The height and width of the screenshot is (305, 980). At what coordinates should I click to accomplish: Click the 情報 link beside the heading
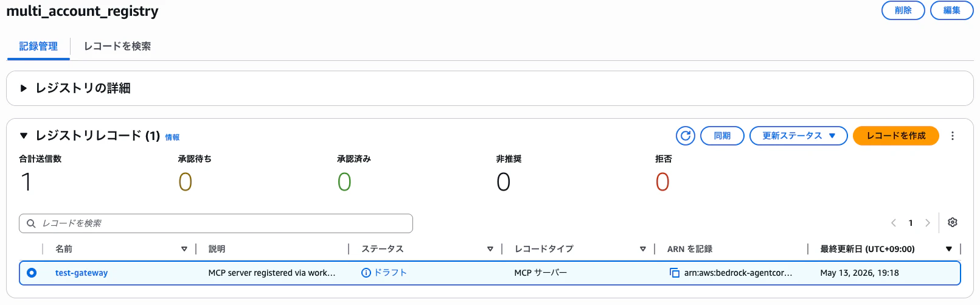(172, 138)
